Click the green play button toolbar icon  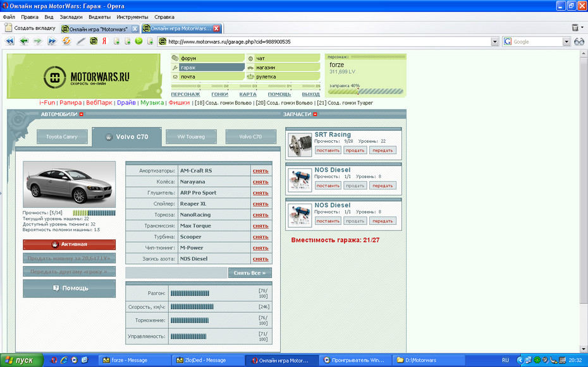click(138, 41)
